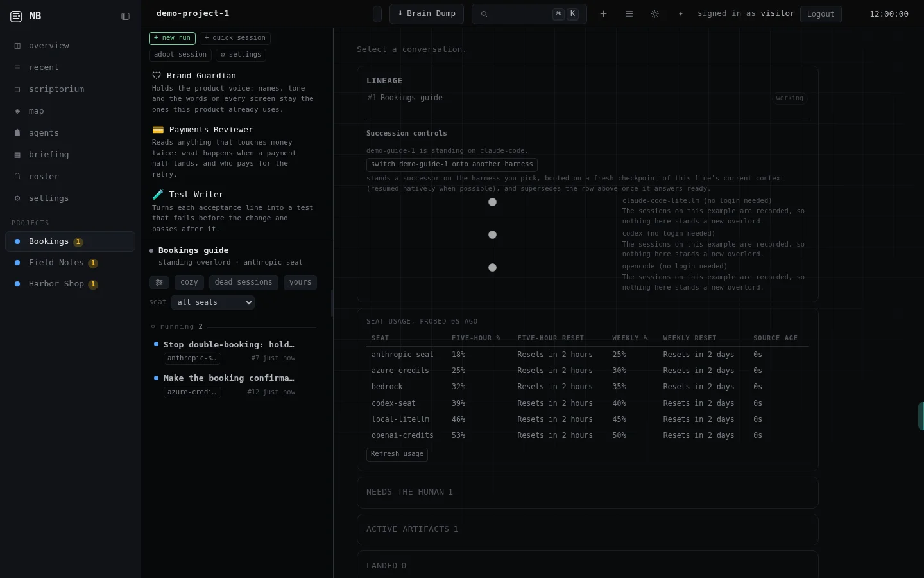Image resolution: width=924 pixels, height=578 pixels.
Task: Click the recent list icon in the sidebar
Action: [17, 67]
